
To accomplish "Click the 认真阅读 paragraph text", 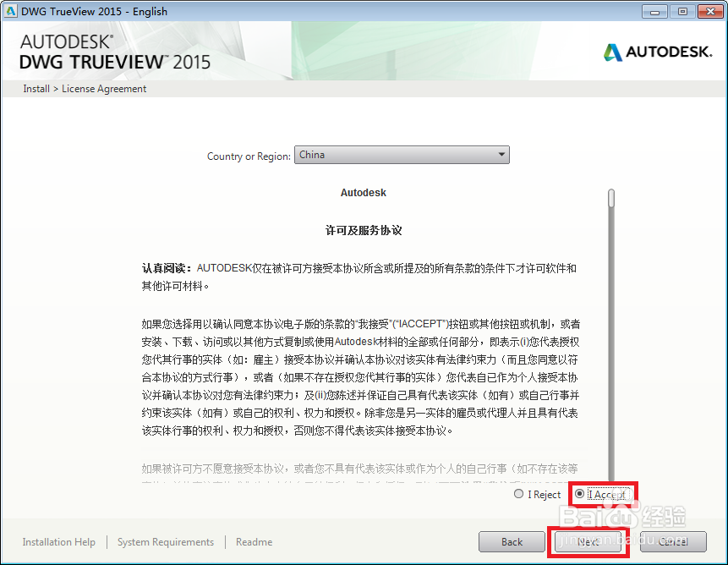I will tap(359, 277).
